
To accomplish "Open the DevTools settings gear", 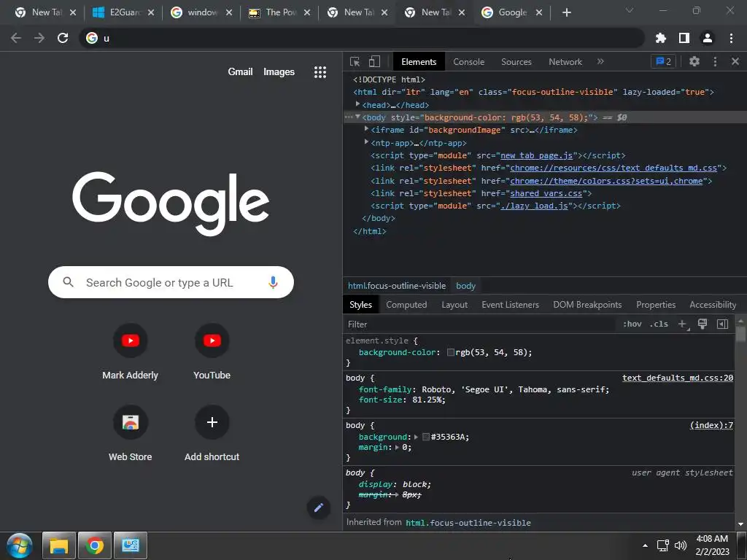I will tap(694, 61).
